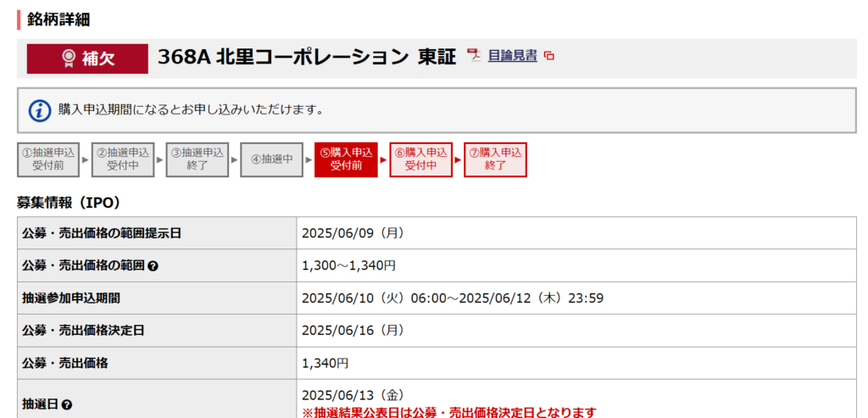Select step ⑦購入申込終了
Image resolution: width=868 pixels, height=418 pixels.
coord(495,159)
